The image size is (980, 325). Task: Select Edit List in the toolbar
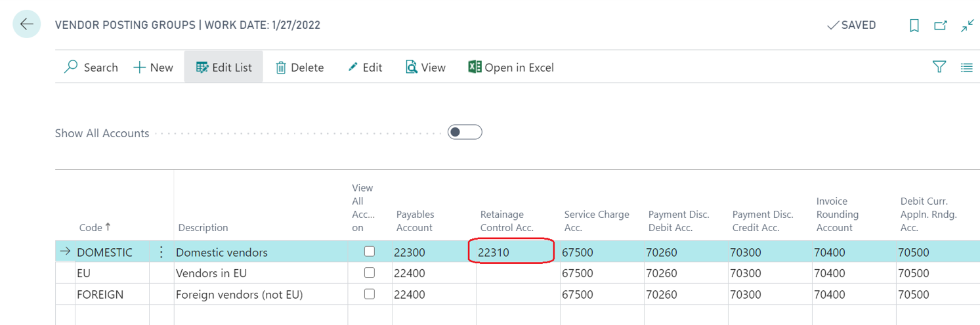click(224, 67)
